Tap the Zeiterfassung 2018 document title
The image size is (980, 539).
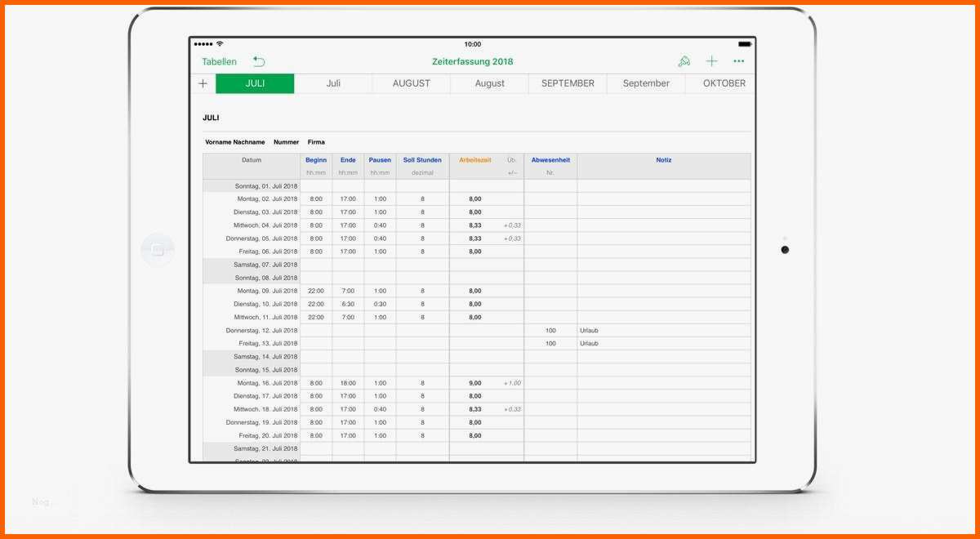(x=473, y=62)
